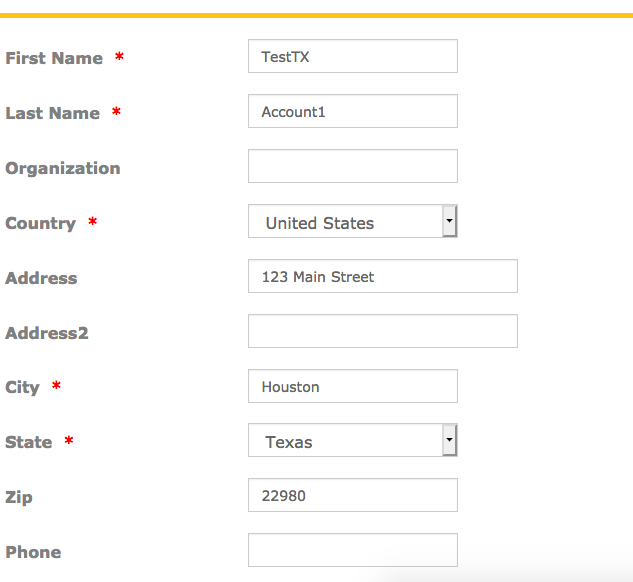Click the arrow button on State combo box
633x582 pixels.
(449, 440)
